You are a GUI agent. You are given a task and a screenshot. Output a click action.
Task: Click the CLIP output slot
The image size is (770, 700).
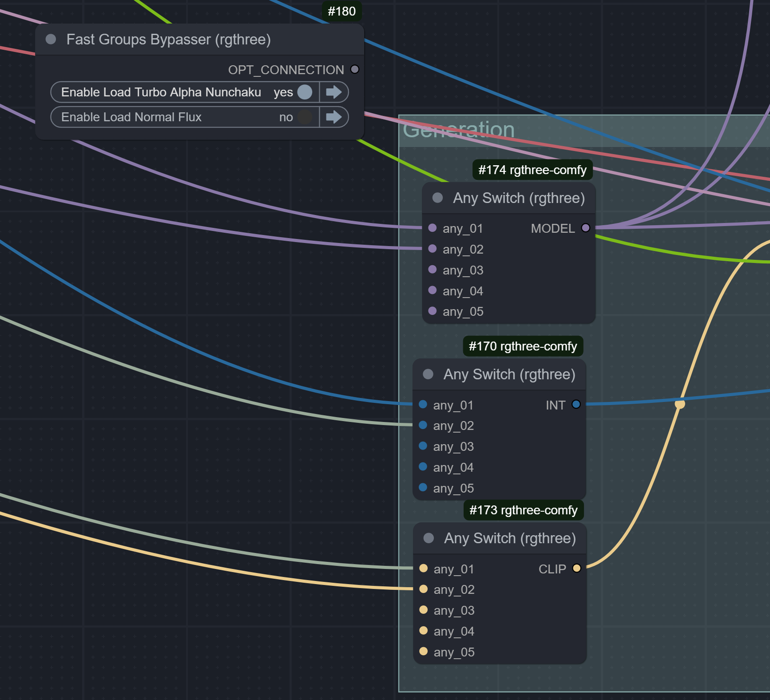coord(577,568)
